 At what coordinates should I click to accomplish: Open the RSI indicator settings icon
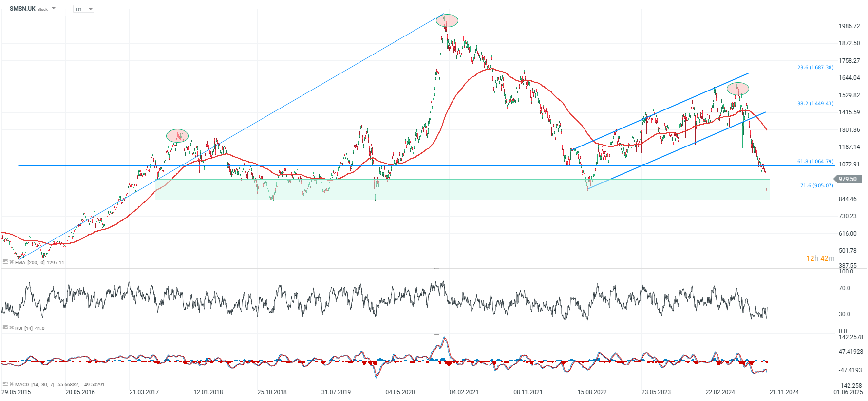(x=5, y=328)
